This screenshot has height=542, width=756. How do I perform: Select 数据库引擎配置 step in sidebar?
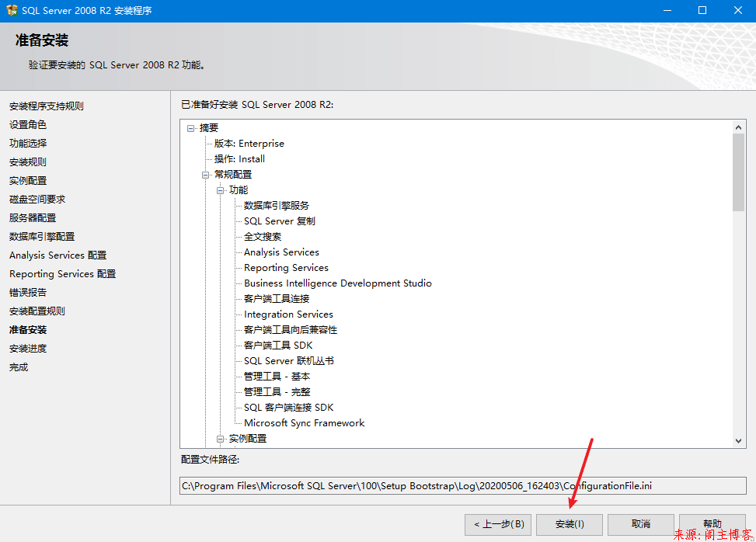pyautogui.click(x=42, y=237)
